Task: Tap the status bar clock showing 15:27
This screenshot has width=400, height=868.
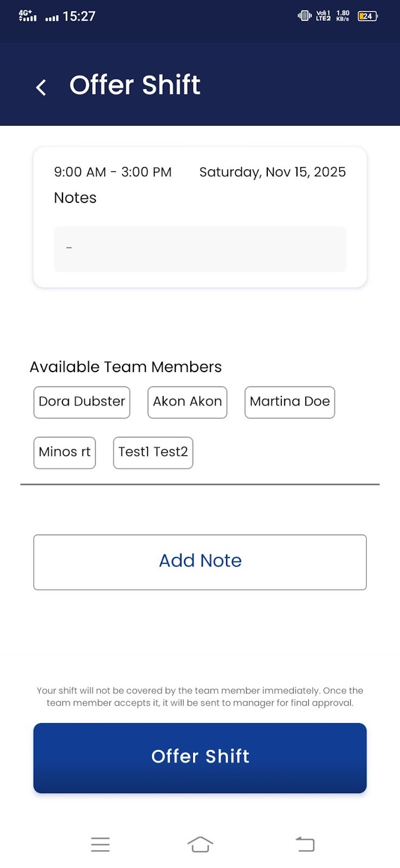Action: pyautogui.click(x=79, y=16)
